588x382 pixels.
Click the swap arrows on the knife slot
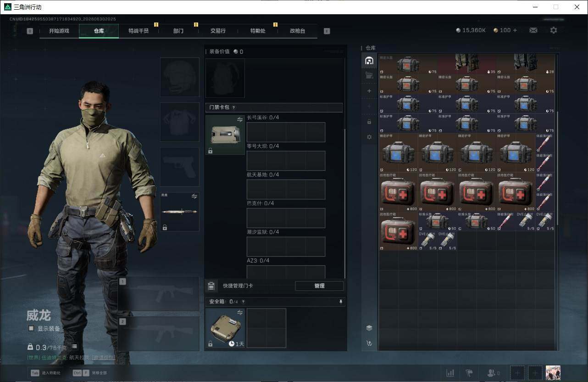[x=194, y=197]
